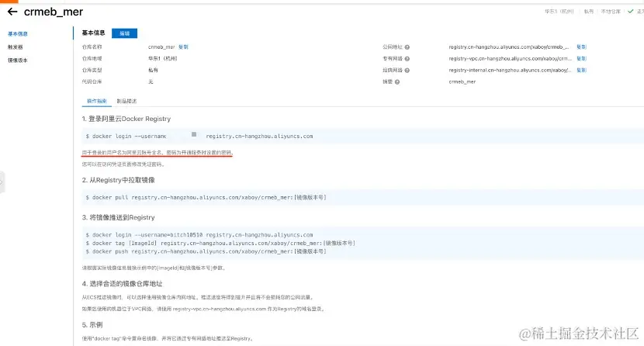Open the 镜像版本 sidebar section
The height and width of the screenshot is (346, 644).
point(18,60)
